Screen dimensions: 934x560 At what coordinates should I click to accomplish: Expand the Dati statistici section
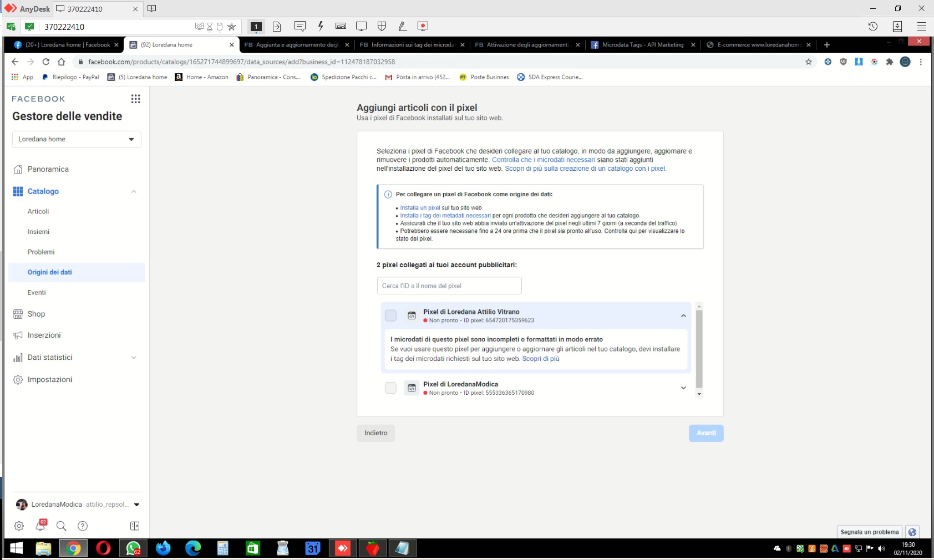coord(134,358)
